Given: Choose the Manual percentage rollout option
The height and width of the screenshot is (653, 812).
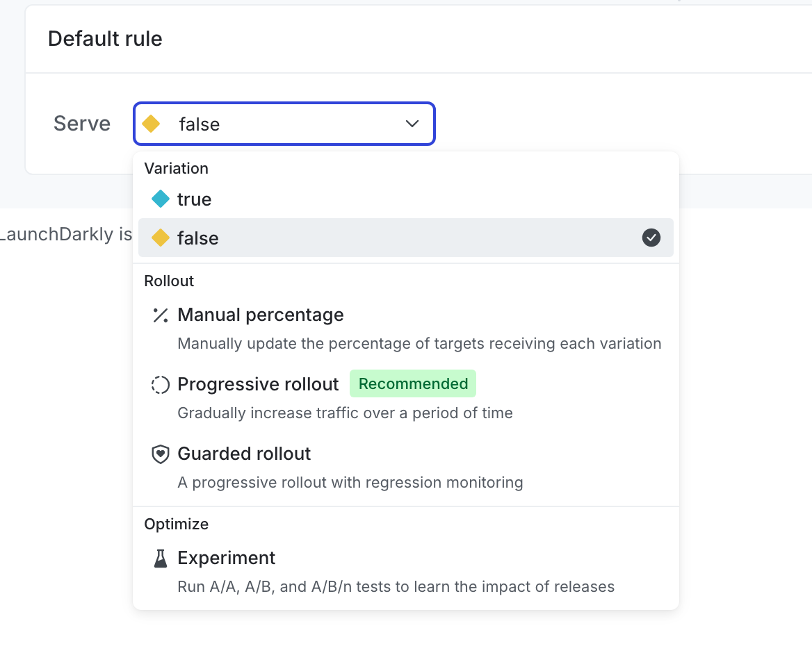Looking at the screenshot, I should click(405, 328).
